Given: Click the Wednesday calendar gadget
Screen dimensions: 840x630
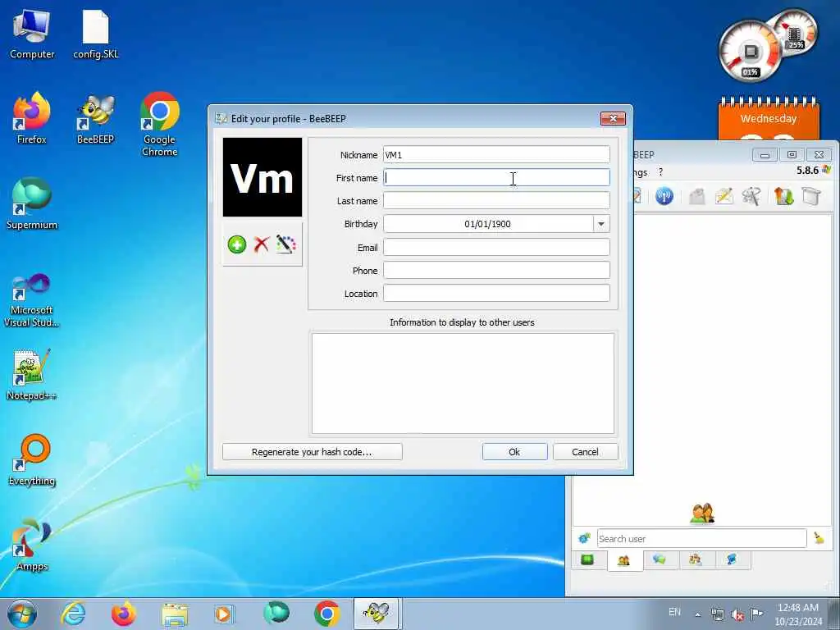Looking at the screenshot, I should point(768,119).
